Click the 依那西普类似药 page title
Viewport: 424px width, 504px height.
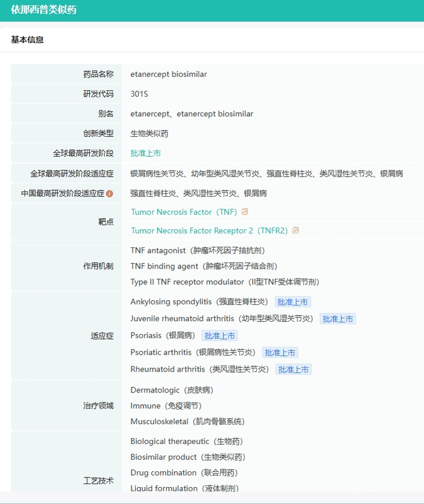(44, 10)
